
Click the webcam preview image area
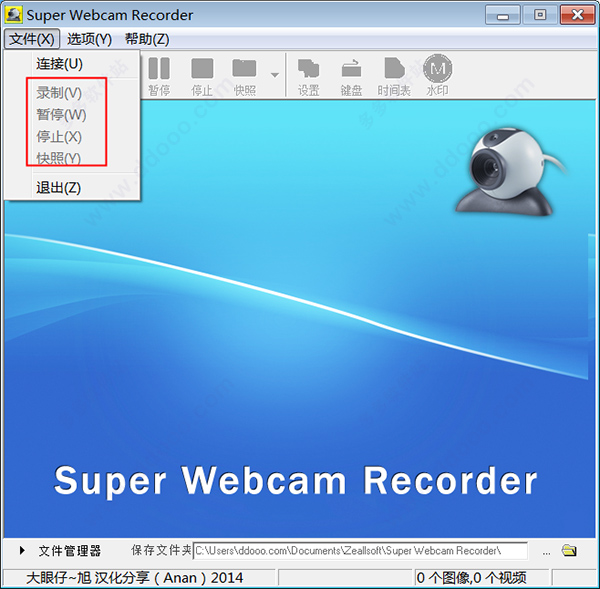(300, 318)
